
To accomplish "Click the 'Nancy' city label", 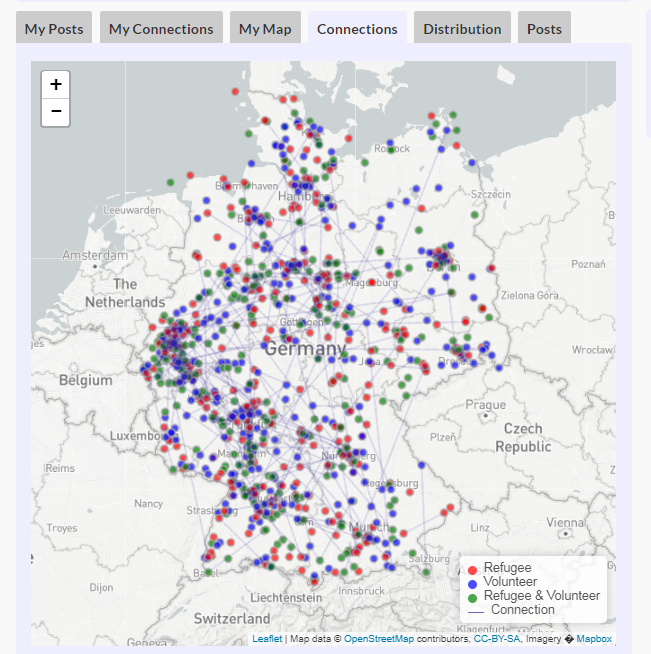I will 148,504.
